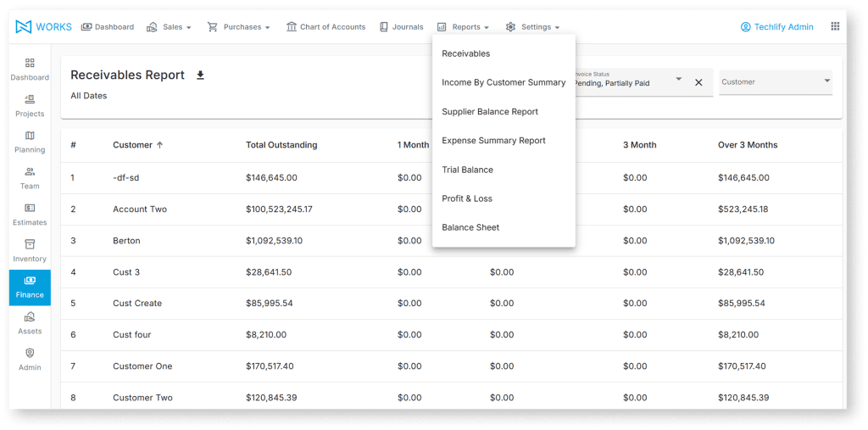Click the Purchases cart icon
The image size is (868, 430).
213,26
